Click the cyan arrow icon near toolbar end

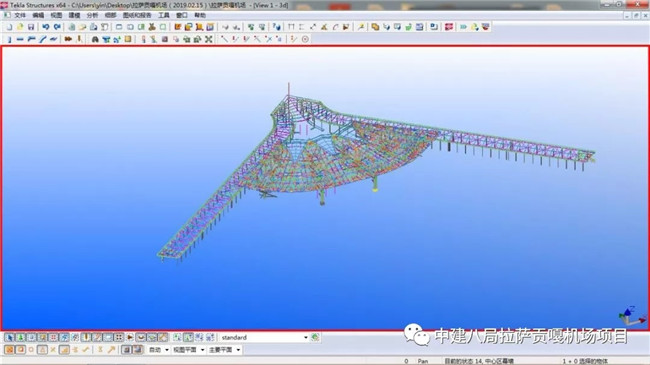463,27
